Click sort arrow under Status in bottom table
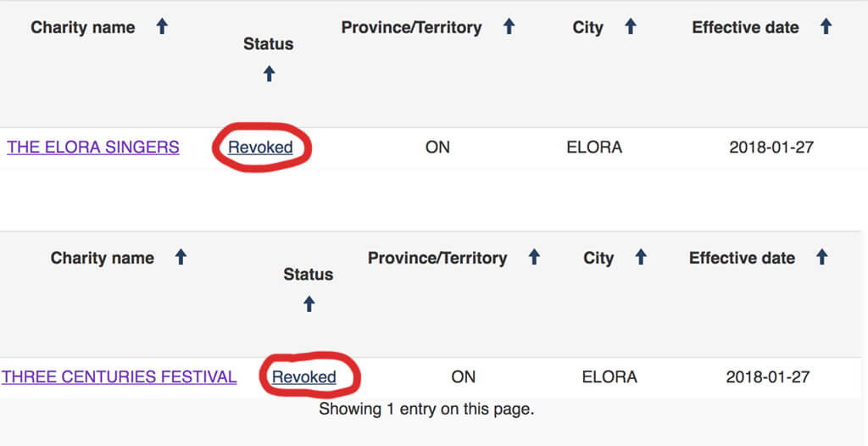Screen dimensions: 868x446 click(x=309, y=304)
